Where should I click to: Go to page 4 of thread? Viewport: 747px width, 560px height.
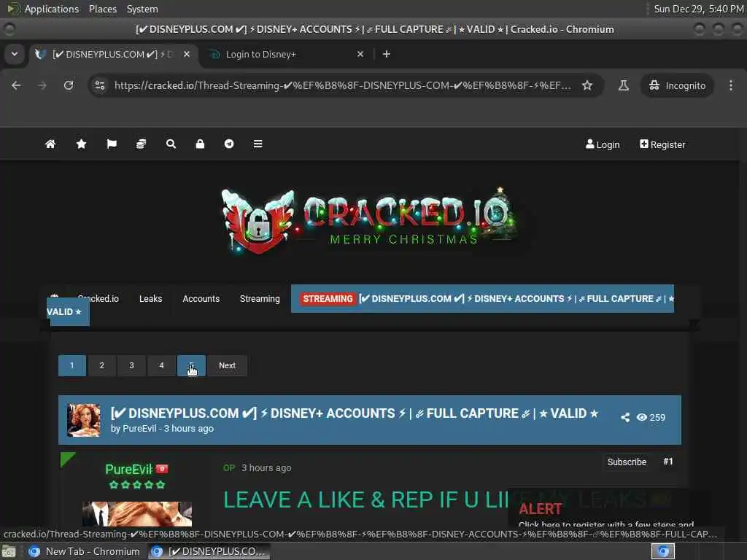pos(161,365)
